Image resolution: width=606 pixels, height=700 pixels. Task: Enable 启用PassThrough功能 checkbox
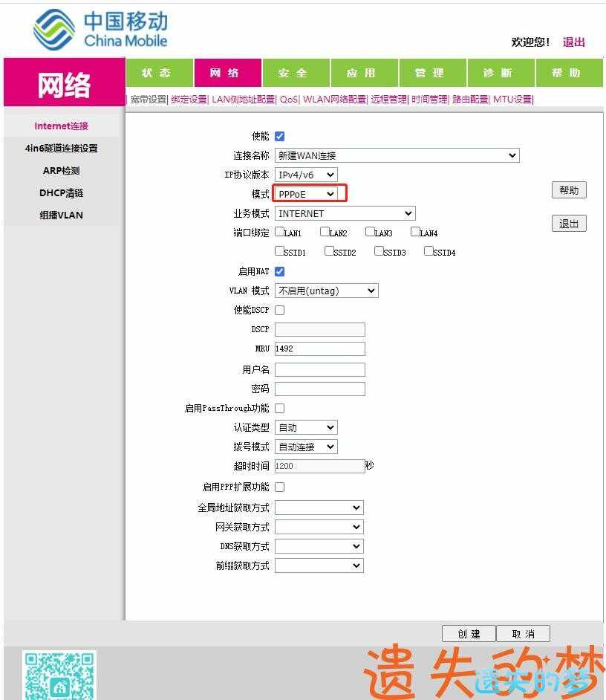[280, 408]
